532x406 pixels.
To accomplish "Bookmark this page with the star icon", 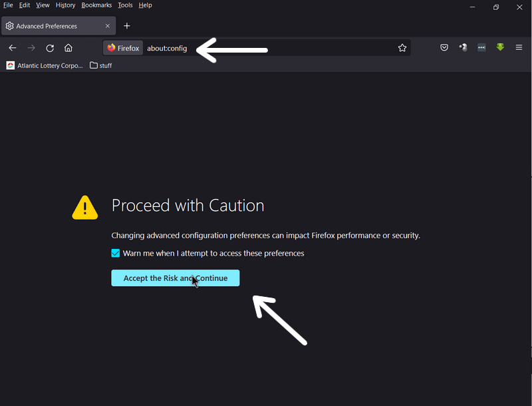I will pos(402,48).
